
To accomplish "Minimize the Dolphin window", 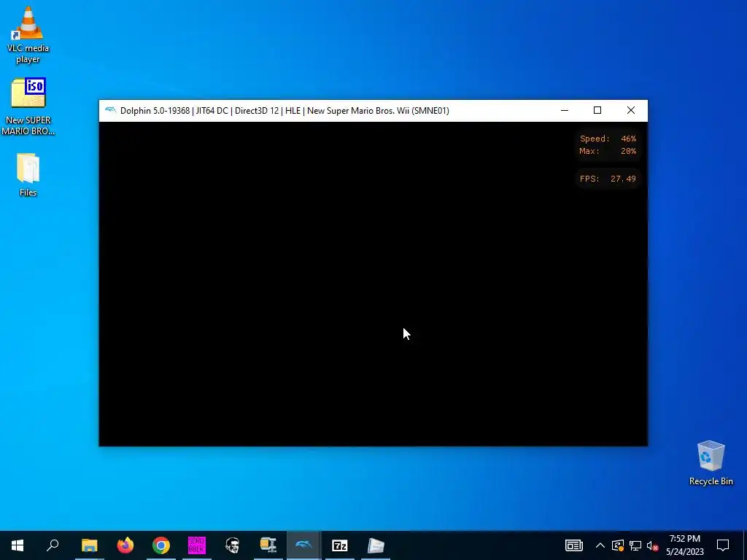I will (565, 111).
